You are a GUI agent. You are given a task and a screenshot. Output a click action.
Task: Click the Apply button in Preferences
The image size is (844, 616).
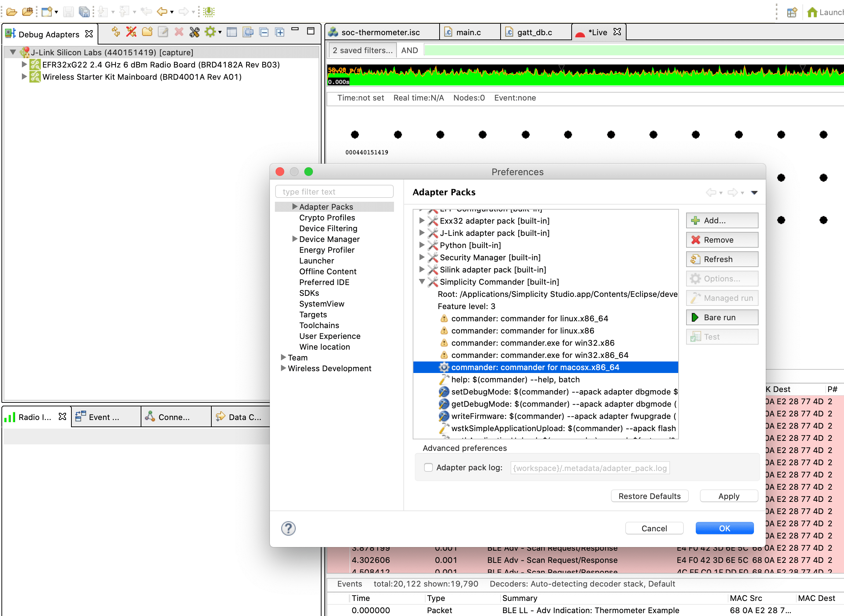coord(728,496)
